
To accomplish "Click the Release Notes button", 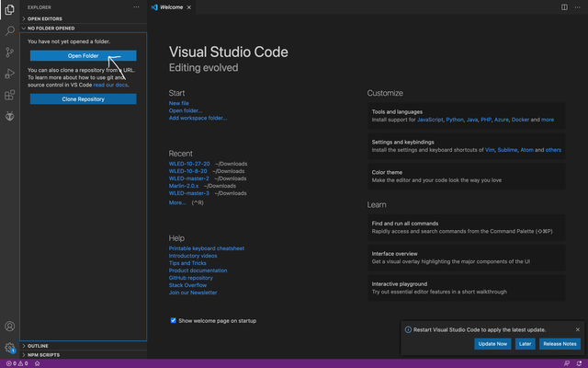I will point(560,343).
